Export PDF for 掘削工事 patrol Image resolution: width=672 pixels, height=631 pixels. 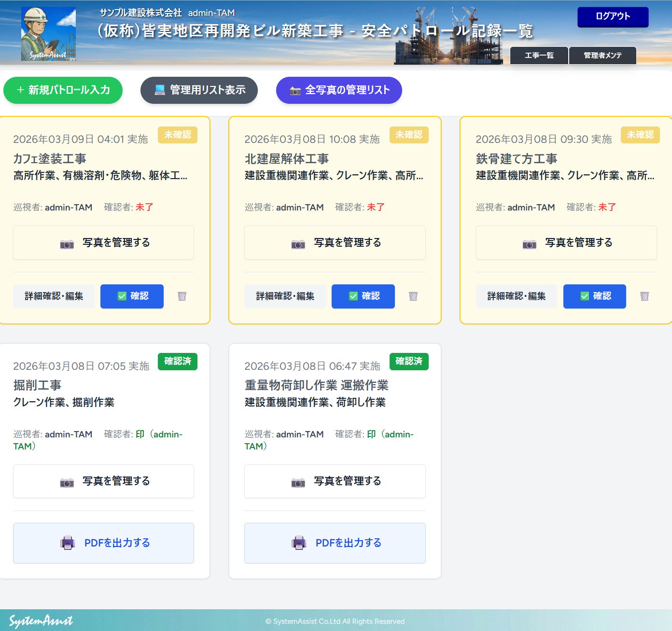(x=104, y=543)
